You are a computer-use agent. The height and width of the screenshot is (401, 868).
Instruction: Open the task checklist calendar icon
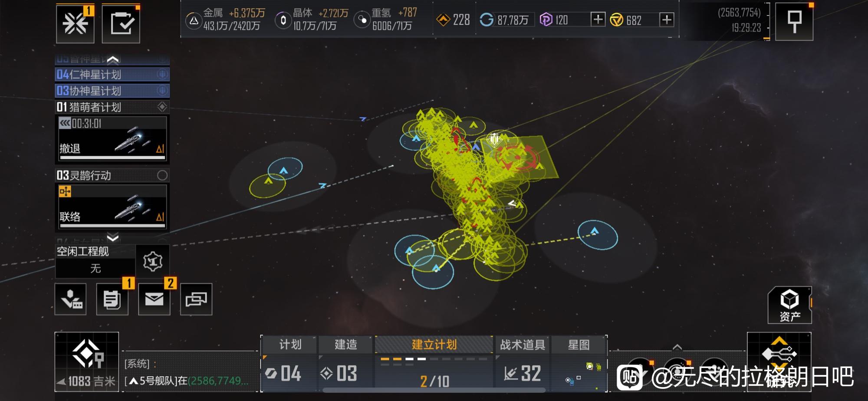(121, 24)
